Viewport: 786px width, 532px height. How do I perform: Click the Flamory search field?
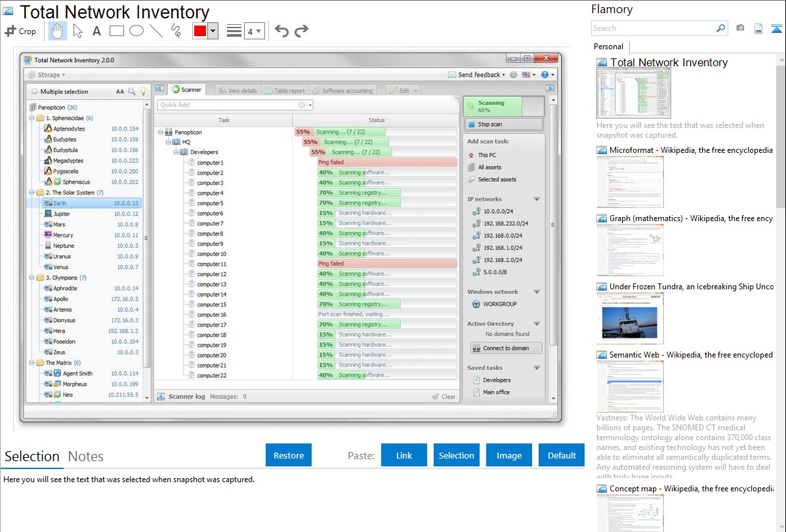[653, 28]
